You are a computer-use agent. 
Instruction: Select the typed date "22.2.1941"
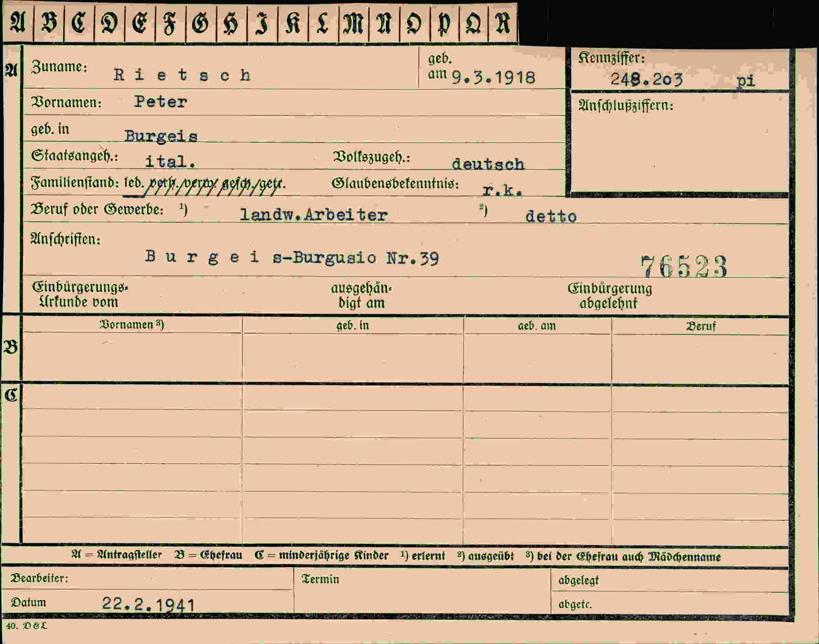pyautogui.click(x=149, y=605)
